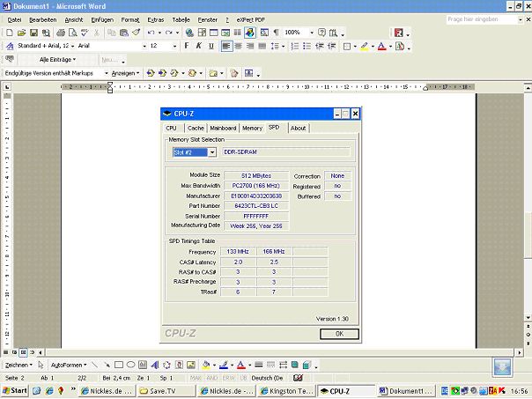Open a file with the Open folder icon
Viewport: 532px width, 399px height.
[x=21, y=33]
